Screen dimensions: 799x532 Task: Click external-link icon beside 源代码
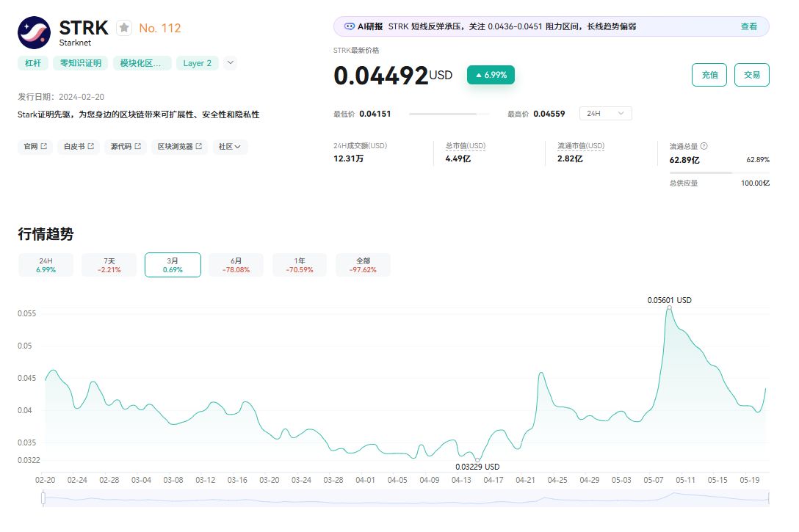(x=137, y=146)
